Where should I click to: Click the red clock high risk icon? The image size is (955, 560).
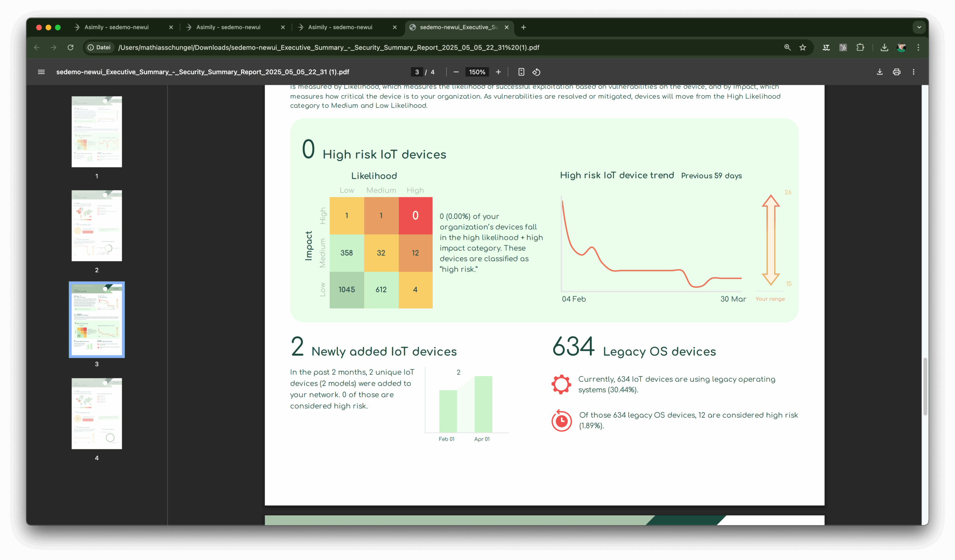click(x=561, y=420)
